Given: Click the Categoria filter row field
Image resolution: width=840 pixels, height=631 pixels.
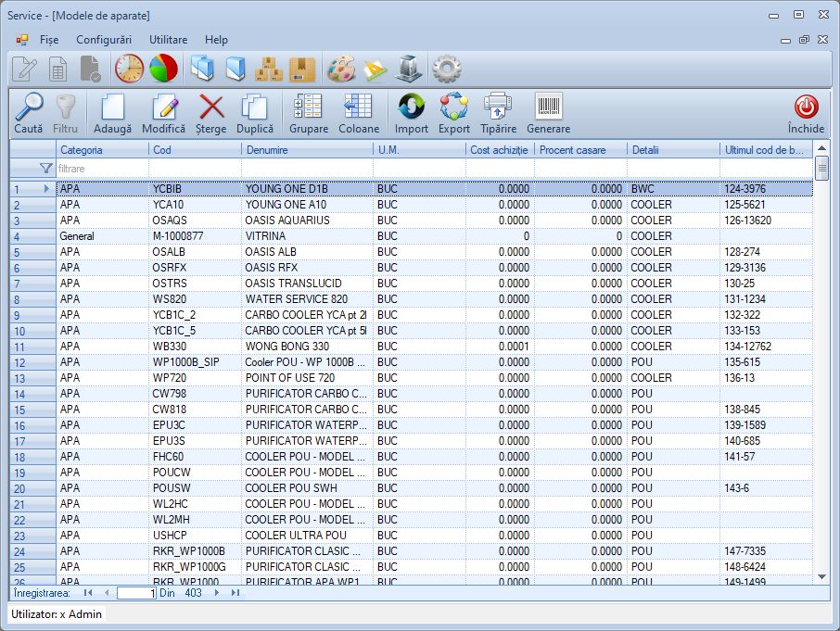Looking at the screenshot, I should (x=102, y=169).
